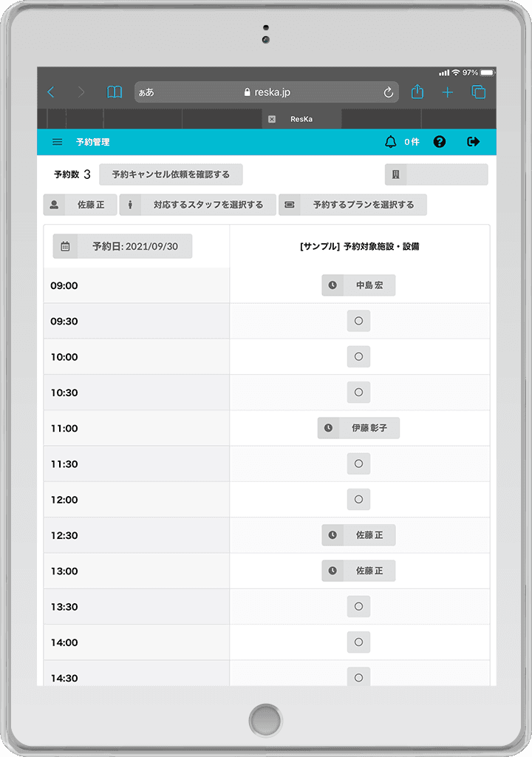Click 予約キャンセル依頼を確認する button
532x757 pixels.
point(171,174)
